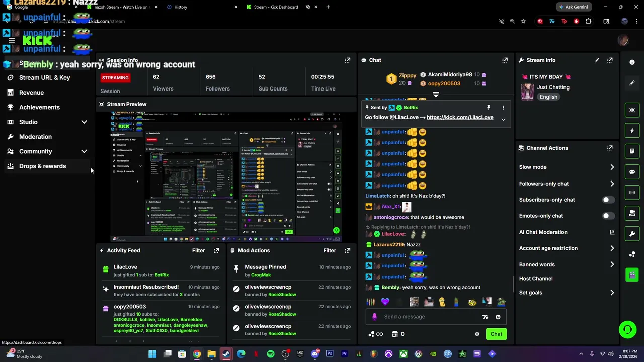The width and height of the screenshot is (644, 362).
Task: Click the green Chat send button
Action: tap(496, 334)
